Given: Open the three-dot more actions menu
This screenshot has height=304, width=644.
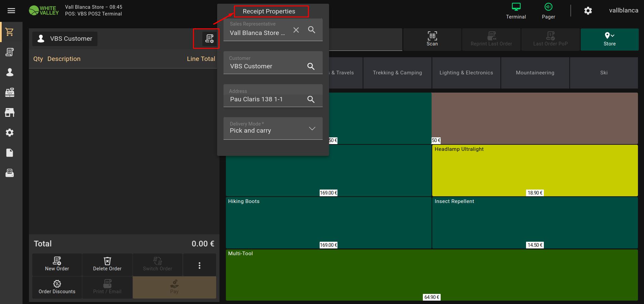Looking at the screenshot, I should click(199, 265).
